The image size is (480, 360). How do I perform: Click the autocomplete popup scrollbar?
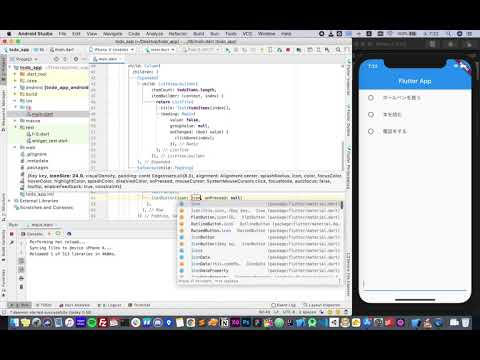(342, 205)
